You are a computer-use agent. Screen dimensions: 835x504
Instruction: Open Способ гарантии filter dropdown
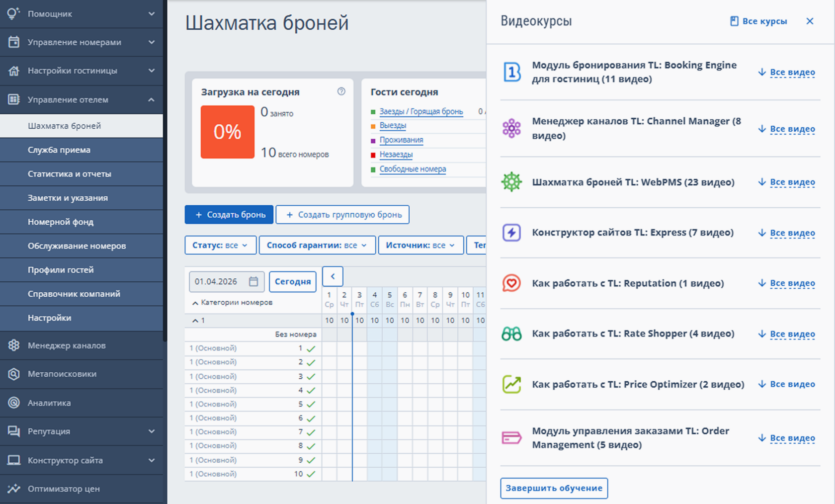pyautogui.click(x=317, y=245)
